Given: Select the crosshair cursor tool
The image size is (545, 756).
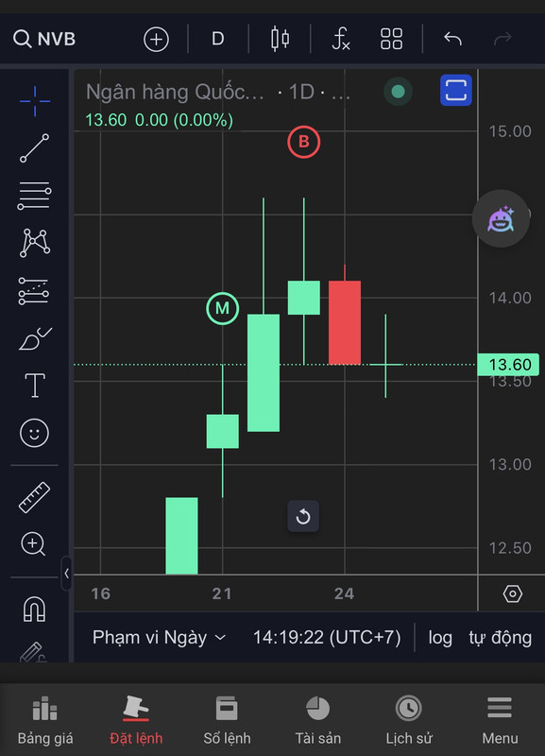Looking at the screenshot, I should 35,101.
